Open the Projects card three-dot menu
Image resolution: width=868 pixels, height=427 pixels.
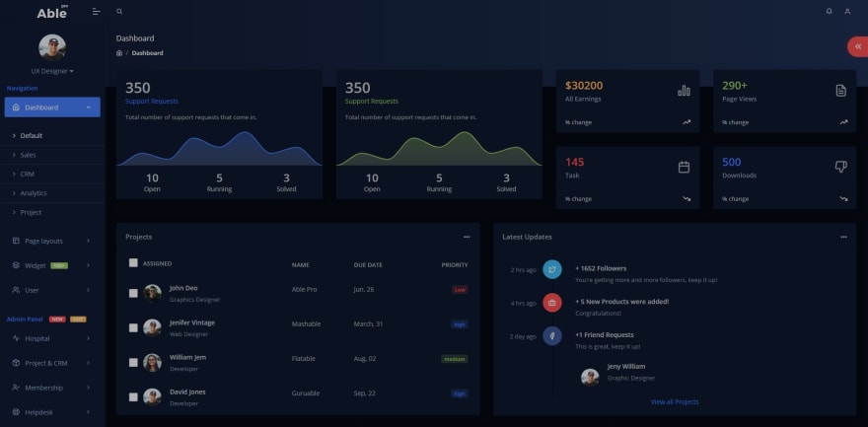click(467, 237)
